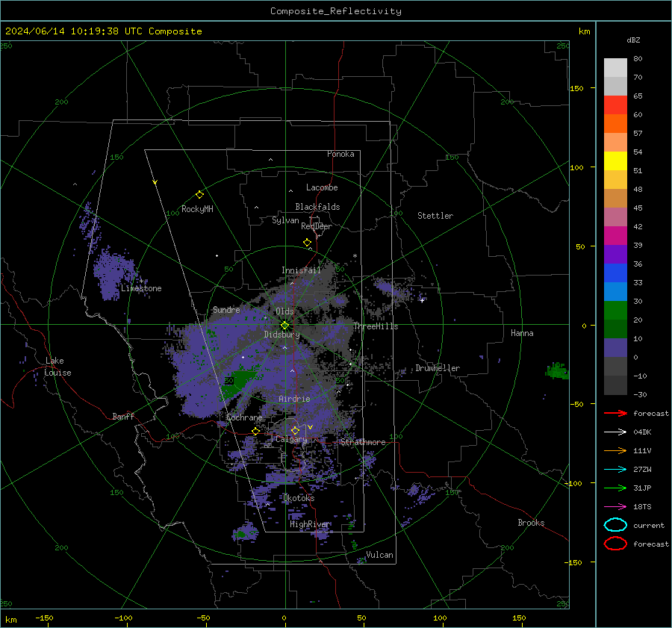The width and height of the screenshot is (672, 628).
Task: Click the green 31JP arrow legend icon
Action: click(615, 488)
